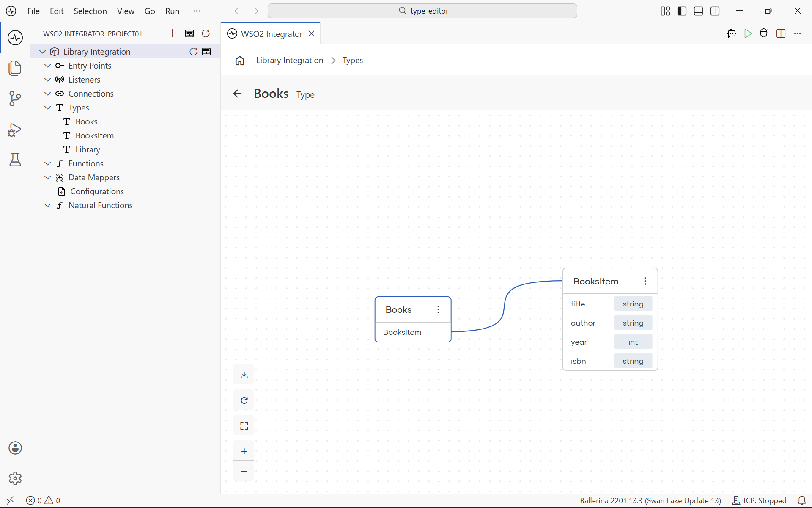Image resolution: width=812 pixels, height=508 pixels.
Task: Open the Accounts menu icon
Action: (15, 448)
